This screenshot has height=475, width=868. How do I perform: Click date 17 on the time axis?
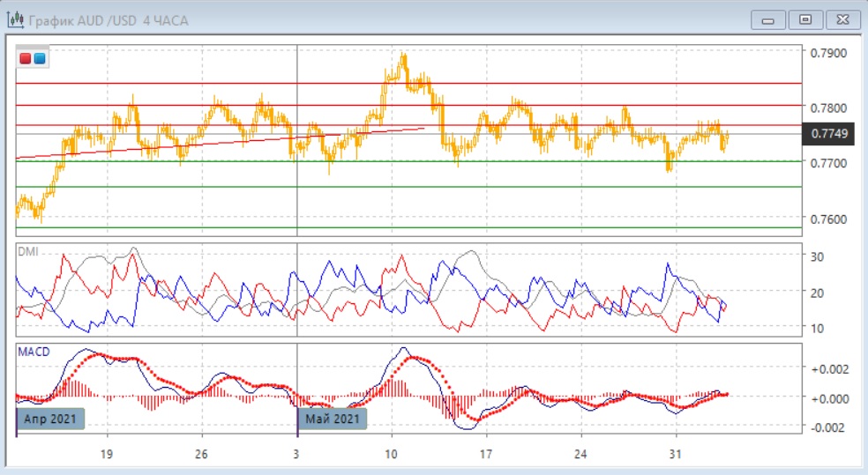(x=485, y=455)
